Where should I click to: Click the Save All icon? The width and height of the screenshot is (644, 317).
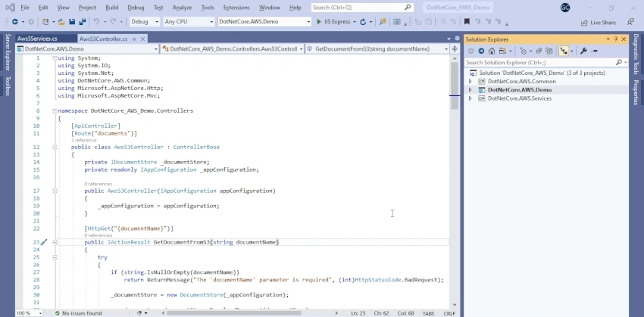pos(82,22)
